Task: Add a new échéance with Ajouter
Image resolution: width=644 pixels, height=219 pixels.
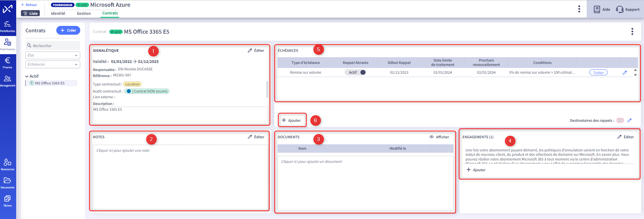Action: (291, 120)
